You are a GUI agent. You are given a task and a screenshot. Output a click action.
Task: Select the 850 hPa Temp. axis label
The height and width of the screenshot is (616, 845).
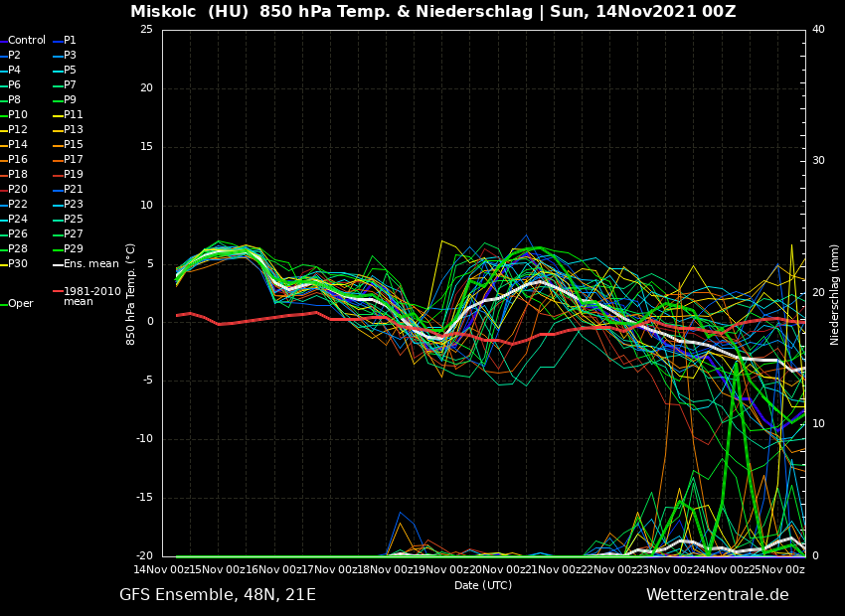click(x=131, y=294)
